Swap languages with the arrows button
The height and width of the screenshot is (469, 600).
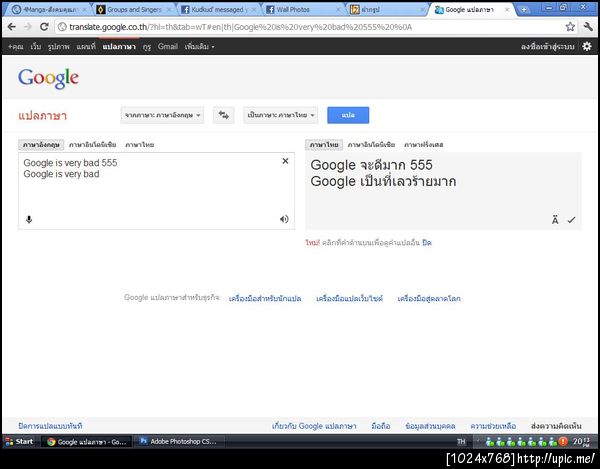coord(223,115)
